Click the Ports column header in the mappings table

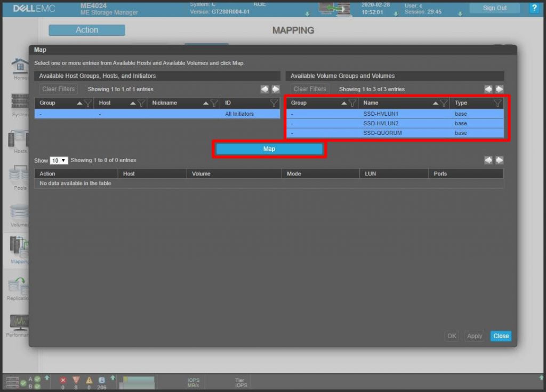466,173
